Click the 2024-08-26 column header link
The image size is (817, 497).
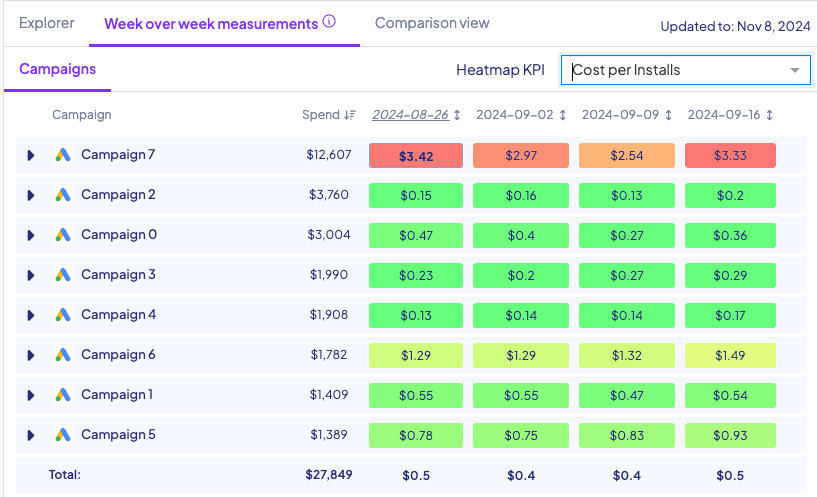coord(410,115)
